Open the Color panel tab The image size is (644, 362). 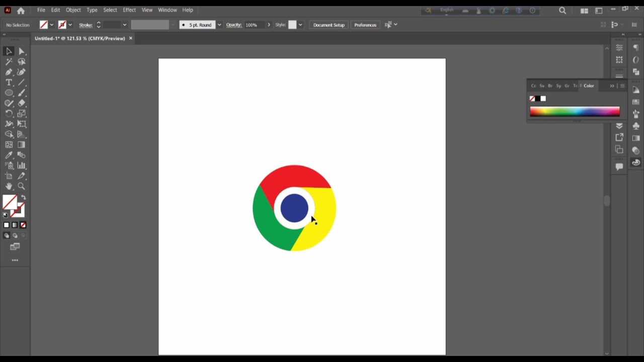tap(589, 86)
